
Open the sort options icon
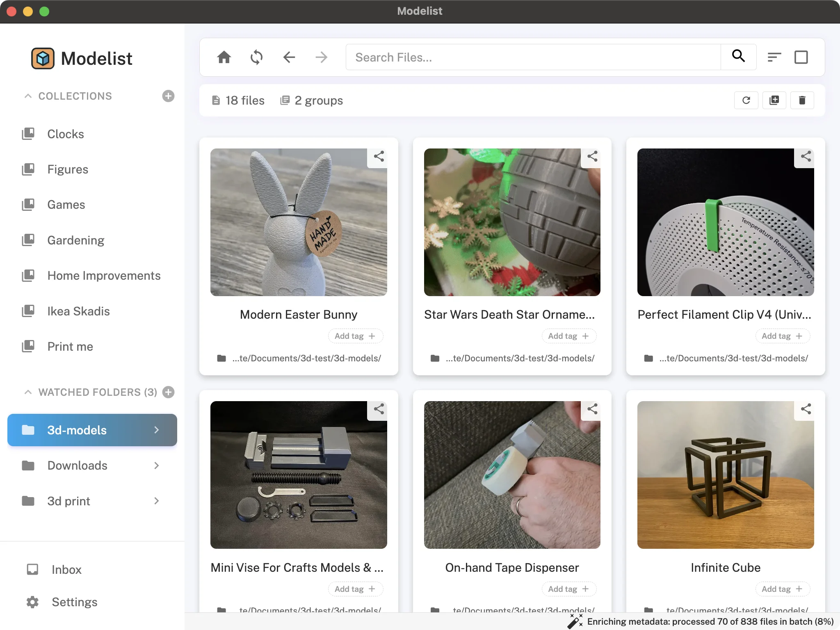(x=774, y=57)
